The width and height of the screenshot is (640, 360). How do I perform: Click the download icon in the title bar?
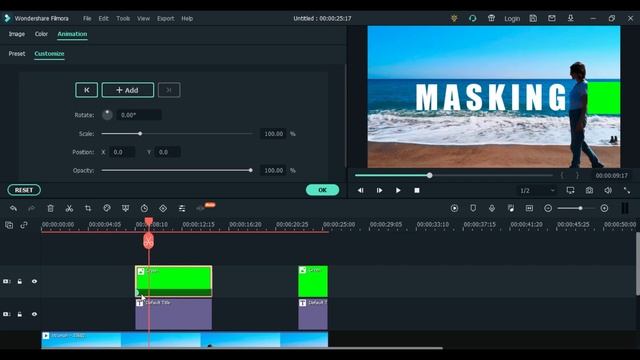pyautogui.click(x=571, y=18)
